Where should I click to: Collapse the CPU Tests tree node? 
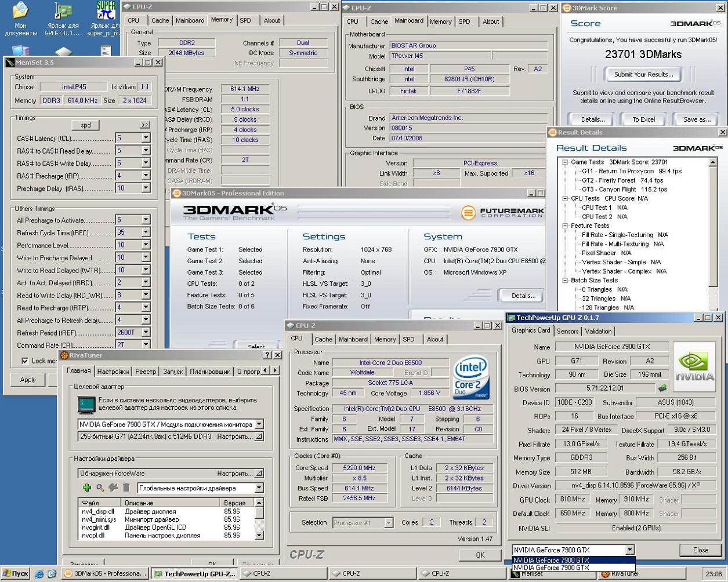pyautogui.click(x=564, y=198)
